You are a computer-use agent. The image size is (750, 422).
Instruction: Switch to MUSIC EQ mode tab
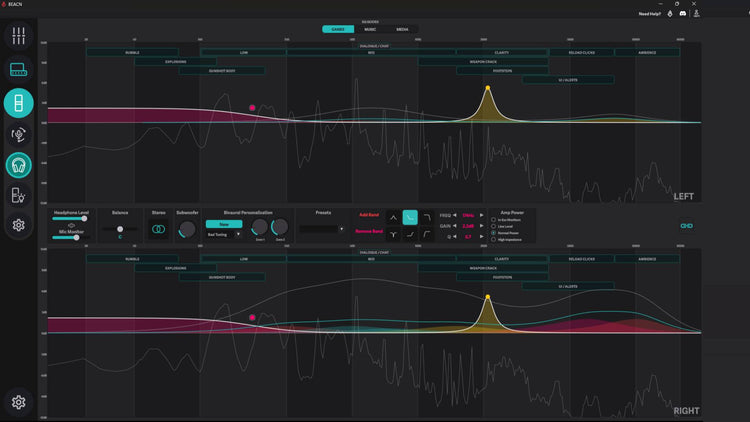370,30
